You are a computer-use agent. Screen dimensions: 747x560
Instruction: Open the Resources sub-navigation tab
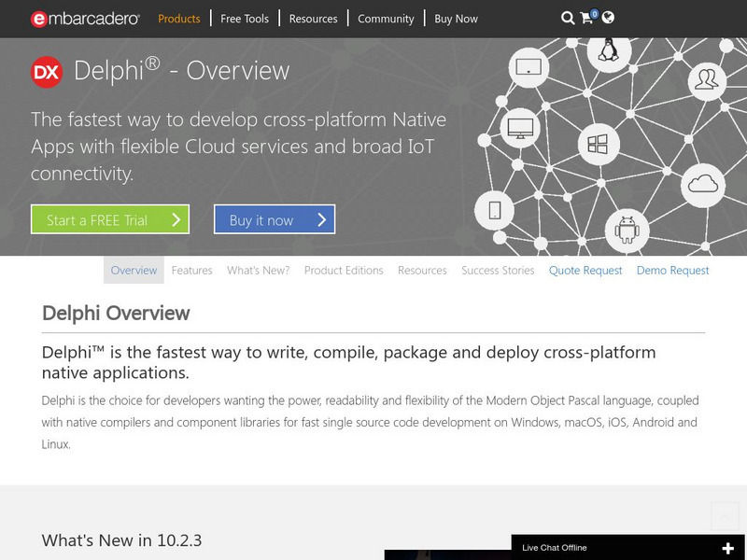(x=422, y=270)
